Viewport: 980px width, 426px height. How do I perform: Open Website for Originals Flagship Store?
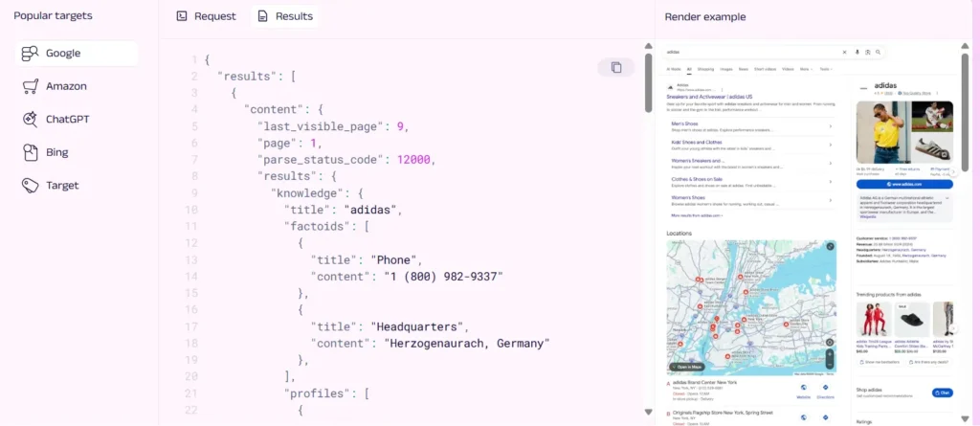point(803,417)
